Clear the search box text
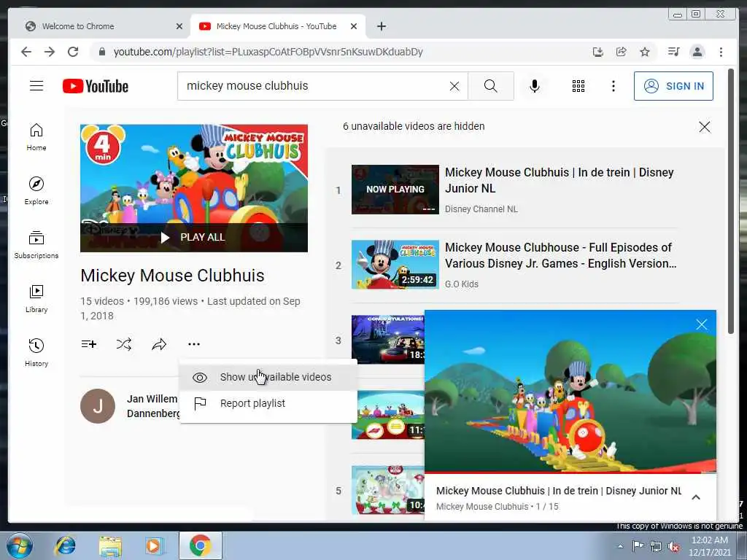This screenshot has width=747, height=560. coord(454,86)
